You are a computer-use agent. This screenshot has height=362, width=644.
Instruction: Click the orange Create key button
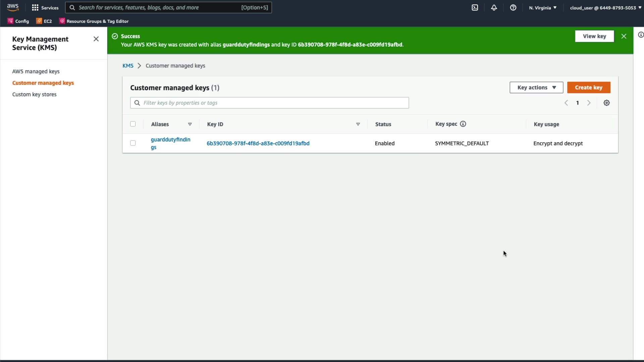pos(588,87)
